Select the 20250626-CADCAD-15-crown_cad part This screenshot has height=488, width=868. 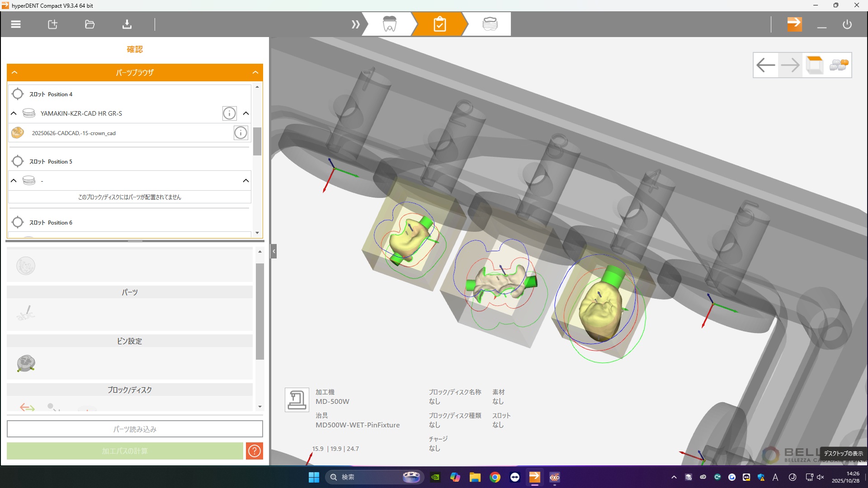[74, 133]
